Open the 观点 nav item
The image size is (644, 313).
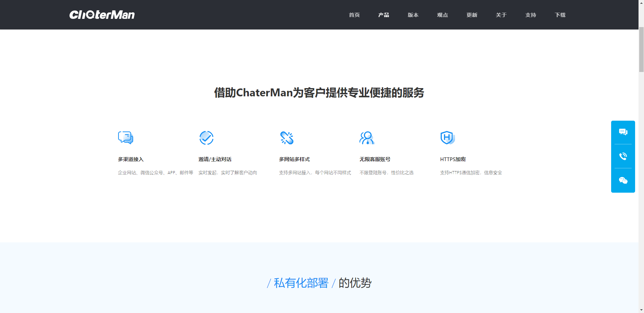pos(443,15)
